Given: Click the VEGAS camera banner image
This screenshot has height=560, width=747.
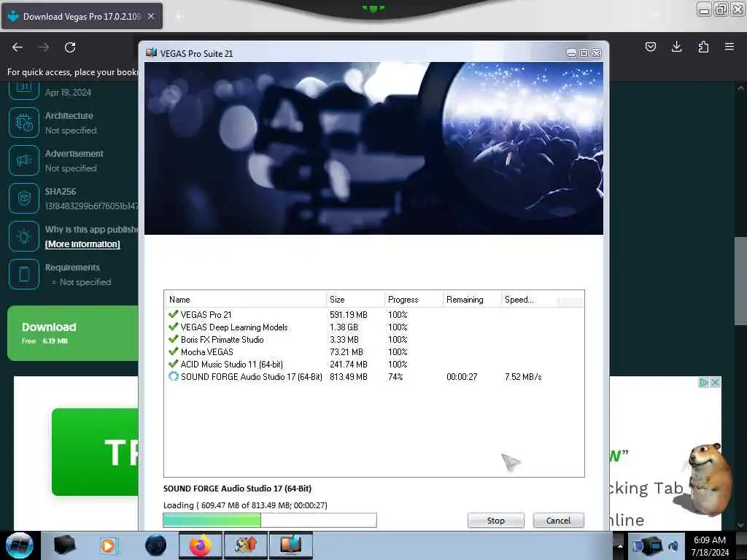Looking at the screenshot, I should click(374, 148).
